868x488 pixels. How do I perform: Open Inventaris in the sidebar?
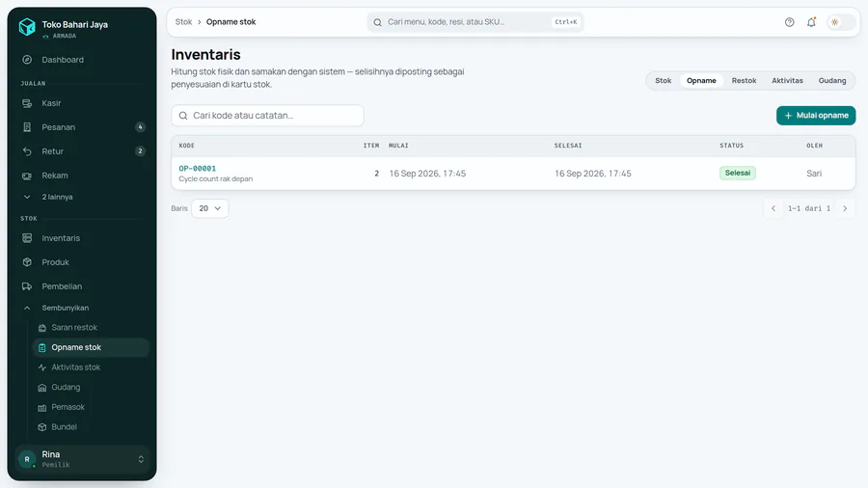(82, 238)
